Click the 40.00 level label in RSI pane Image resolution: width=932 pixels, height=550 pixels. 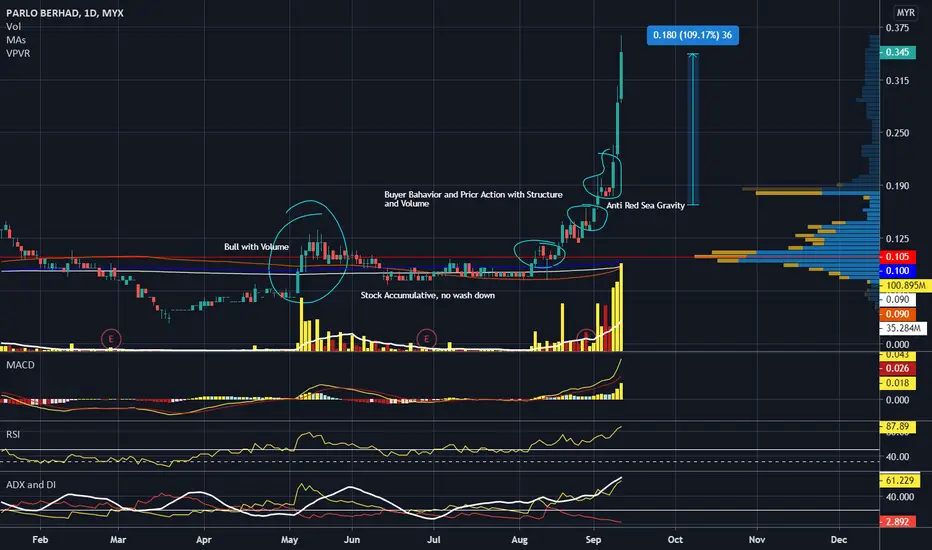pyautogui.click(x=898, y=457)
